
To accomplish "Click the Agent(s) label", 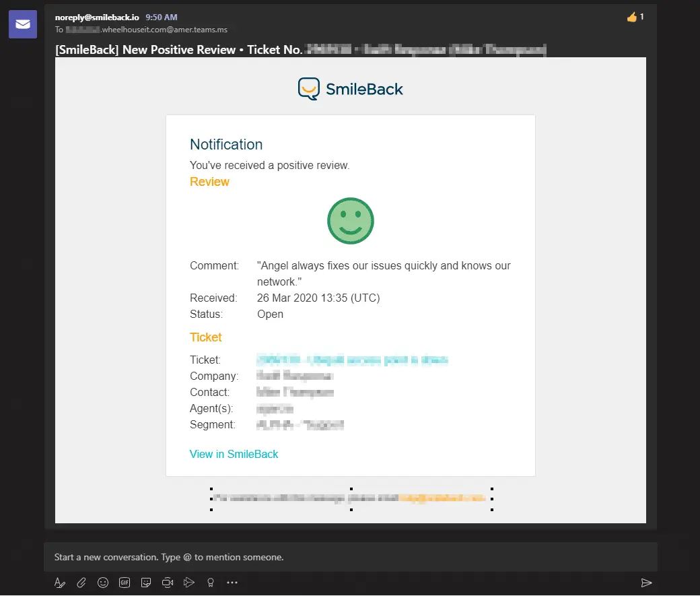I will coord(211,408).
